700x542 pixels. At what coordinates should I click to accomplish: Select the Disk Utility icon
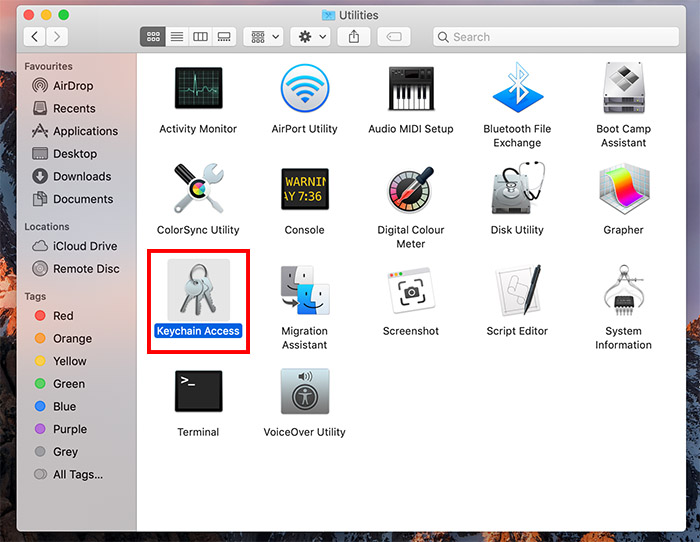click(517, 188)
